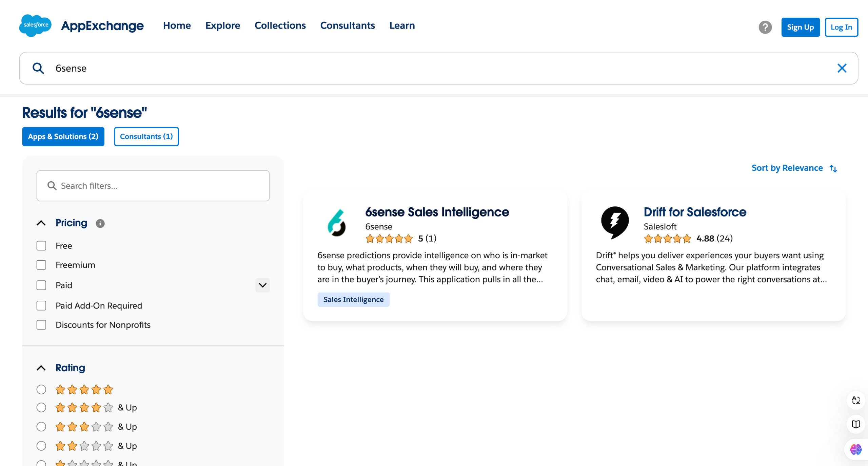Click the book icon on right edge

(x=855, y=424)
